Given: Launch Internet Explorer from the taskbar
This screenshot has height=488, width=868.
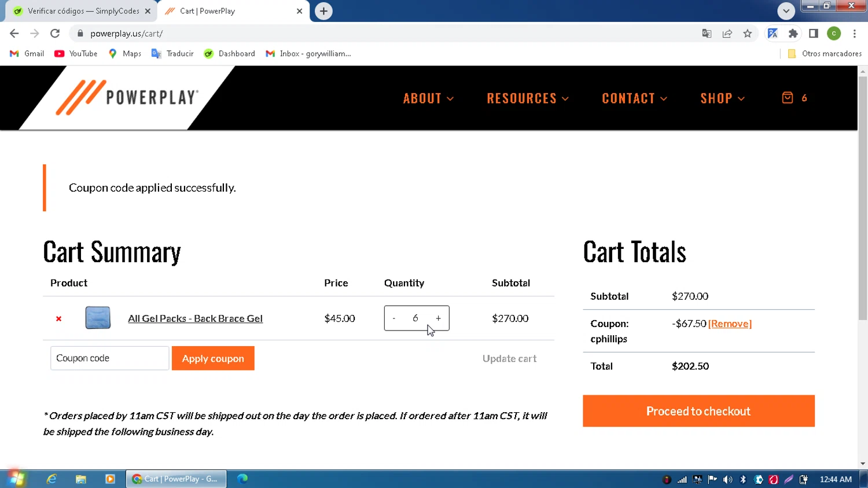Looking at the screenshot, I should click(52, 479).
